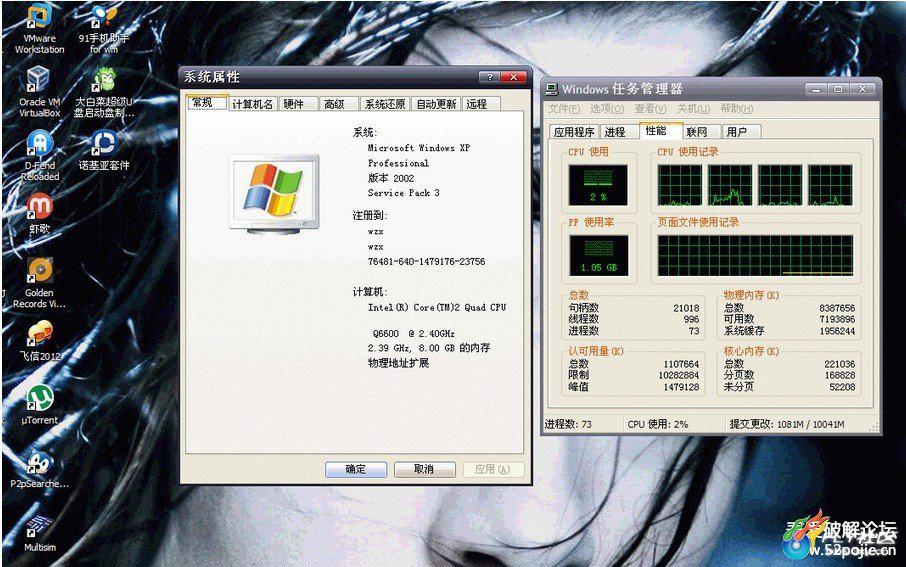Click 句柄数 value 21018
This screenshot has width=906, height=567.
click(x=686, y=308)
